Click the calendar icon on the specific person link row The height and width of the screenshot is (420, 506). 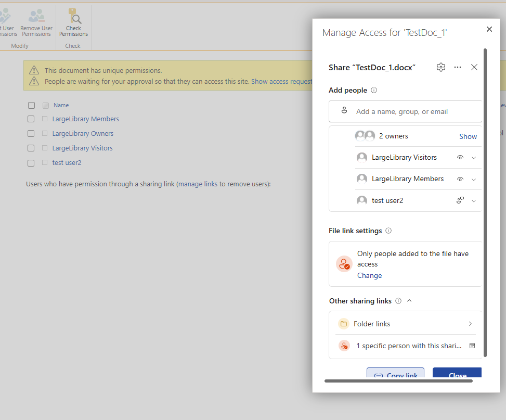click(472, 346)
